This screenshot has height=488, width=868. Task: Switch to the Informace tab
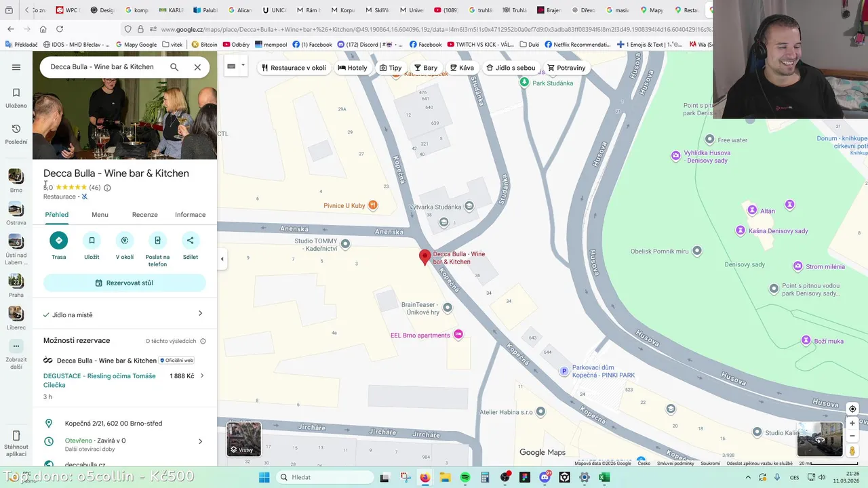tap(190, 215)
